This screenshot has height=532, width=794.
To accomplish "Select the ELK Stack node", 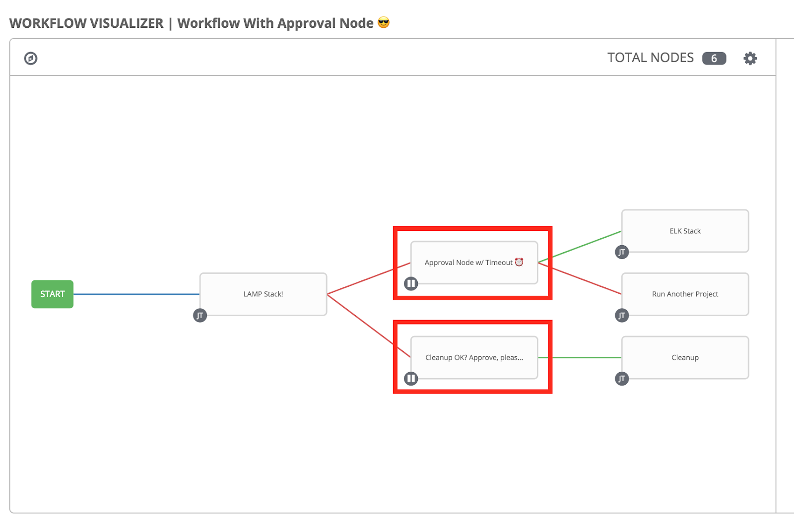I will pyautogui.click(x=685, y=231).
